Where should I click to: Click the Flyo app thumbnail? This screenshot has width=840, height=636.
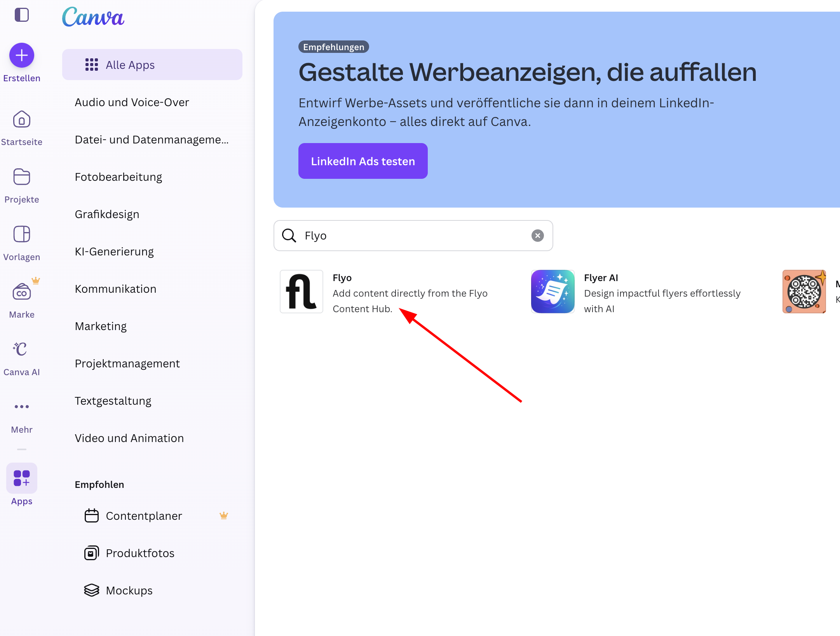[x=301, y=292]
